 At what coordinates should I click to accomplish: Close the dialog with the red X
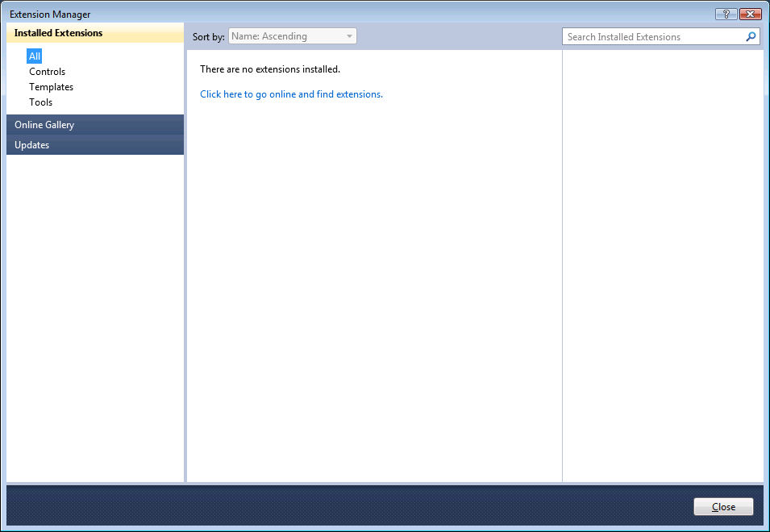click(750, 14)
